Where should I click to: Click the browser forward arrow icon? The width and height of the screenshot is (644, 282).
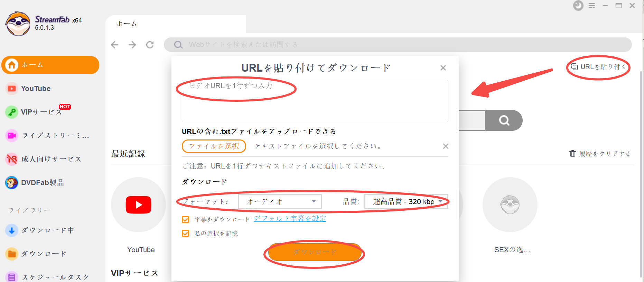pyautogui.click(x=132, y=45)
